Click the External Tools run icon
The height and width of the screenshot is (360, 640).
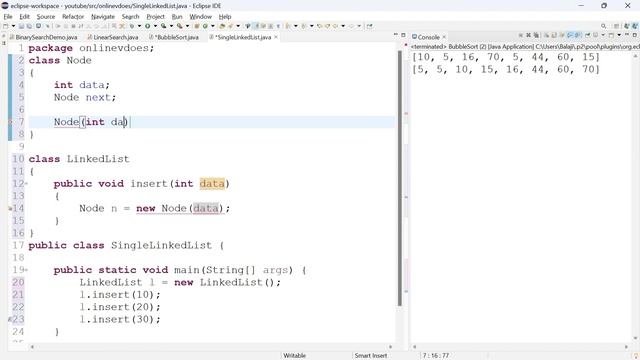click(x=180, y=26)
